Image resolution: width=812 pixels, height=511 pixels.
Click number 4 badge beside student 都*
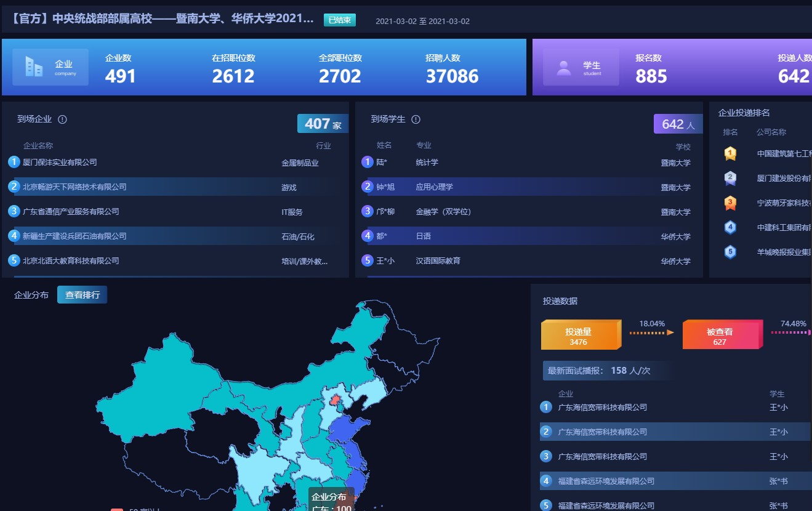point(368,236)
